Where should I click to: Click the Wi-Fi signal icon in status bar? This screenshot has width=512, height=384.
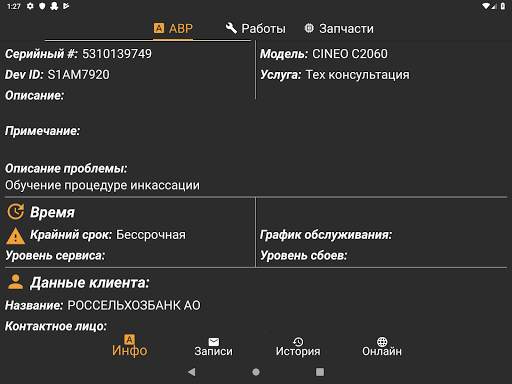coord(486,6)
